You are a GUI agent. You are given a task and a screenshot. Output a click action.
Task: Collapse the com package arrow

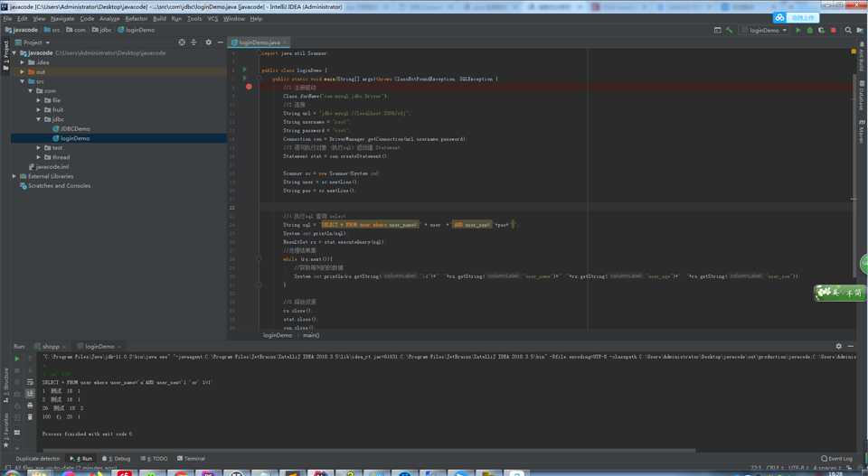pyautogui.click(x=31, y=90)
